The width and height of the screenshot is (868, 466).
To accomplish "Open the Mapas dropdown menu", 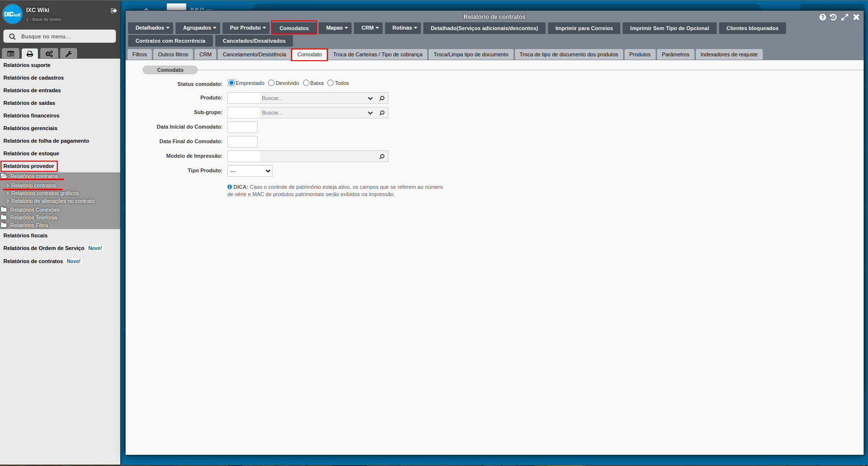I will pos(335,28).
